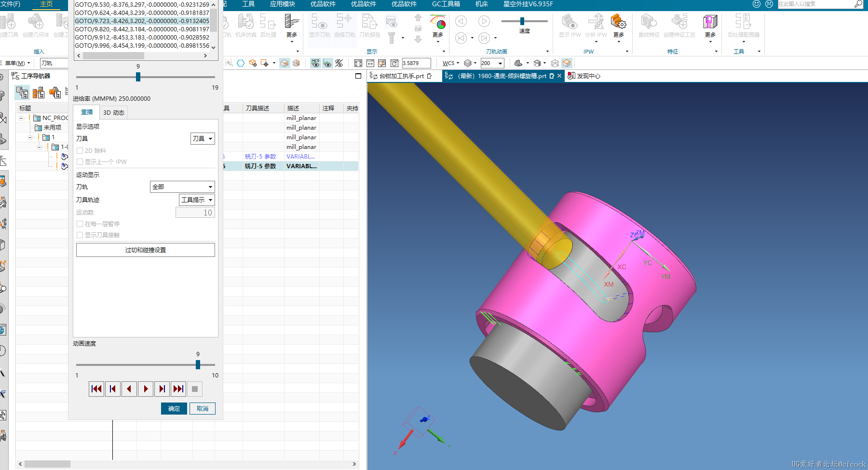This screenshot has width=868, height=470.
Task: Open the 文件(F) menu
Action: (x=11, y=4)
